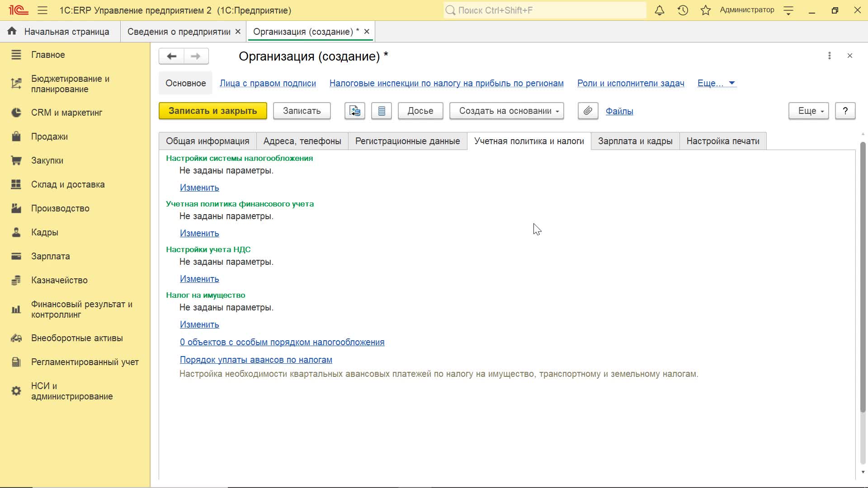The image size is (868, 488).
Task: Expand Еще... navigation links dropdown
Action: (x=717, y=83)
